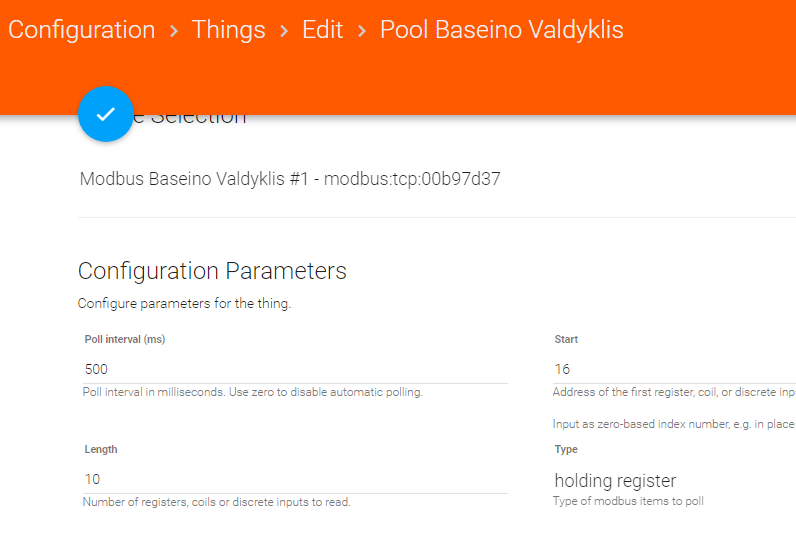
Task: Click the chevron after Edit breadcrumb
Action: (x=362, y=31)
